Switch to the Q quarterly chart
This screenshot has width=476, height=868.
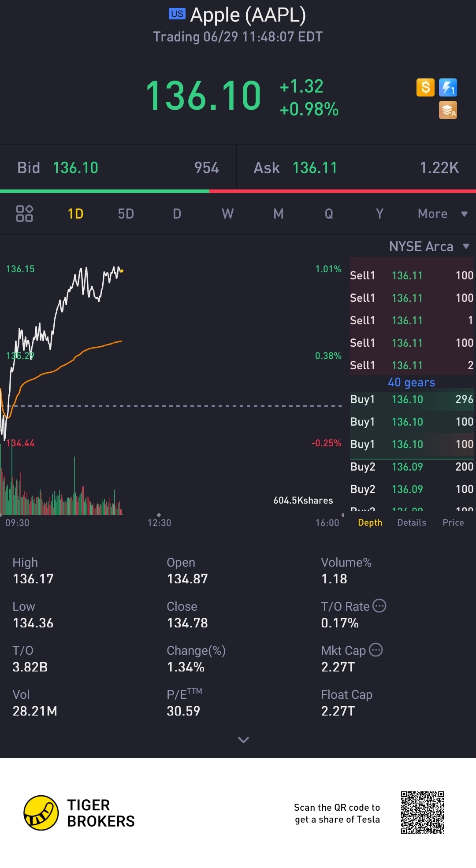tap(329, 214)
